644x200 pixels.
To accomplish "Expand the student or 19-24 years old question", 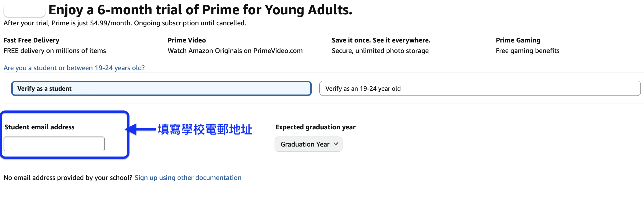I will coord(74,68).
